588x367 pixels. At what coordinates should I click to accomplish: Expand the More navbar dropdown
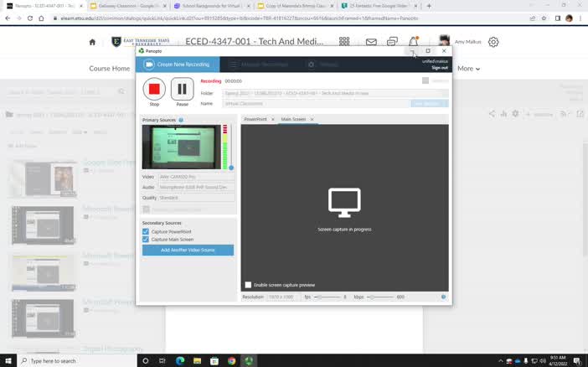coord(468,69)
